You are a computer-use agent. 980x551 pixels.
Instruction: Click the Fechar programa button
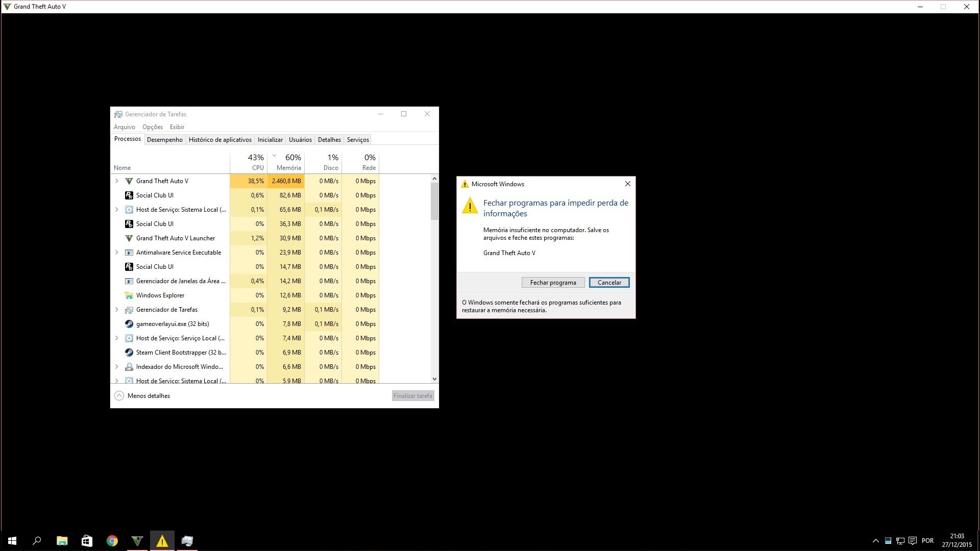tap(553, 283)
